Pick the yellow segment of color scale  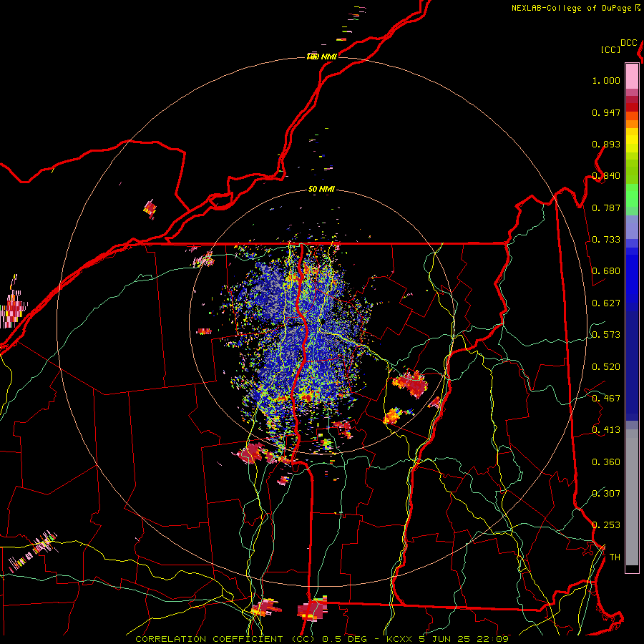632,140
